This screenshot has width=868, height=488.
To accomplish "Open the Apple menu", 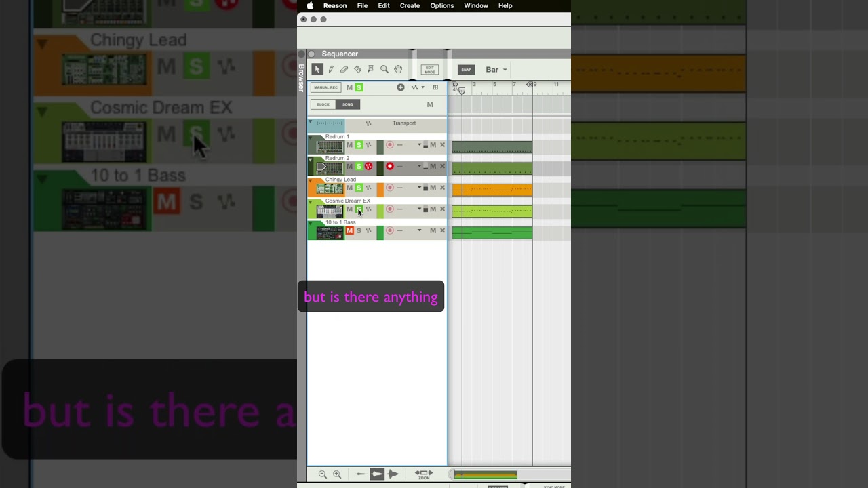I will coord(310,5).
